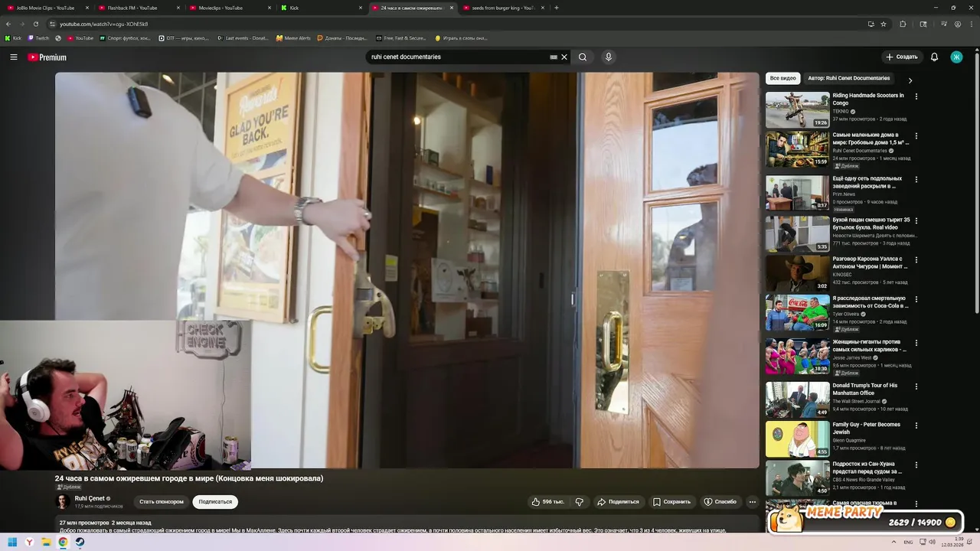The height and width of the screenshot is (551, 980).
Task: Open a new browser tab
Action: point(557,8)
